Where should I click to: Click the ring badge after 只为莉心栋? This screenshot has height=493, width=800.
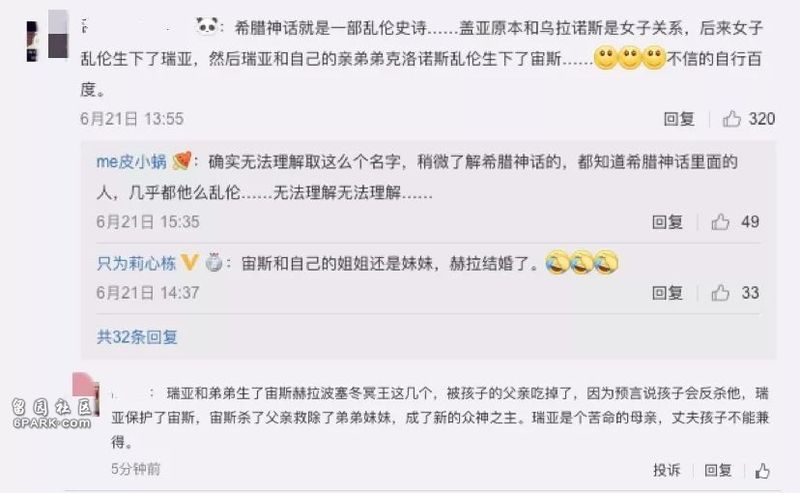[214, 262]
